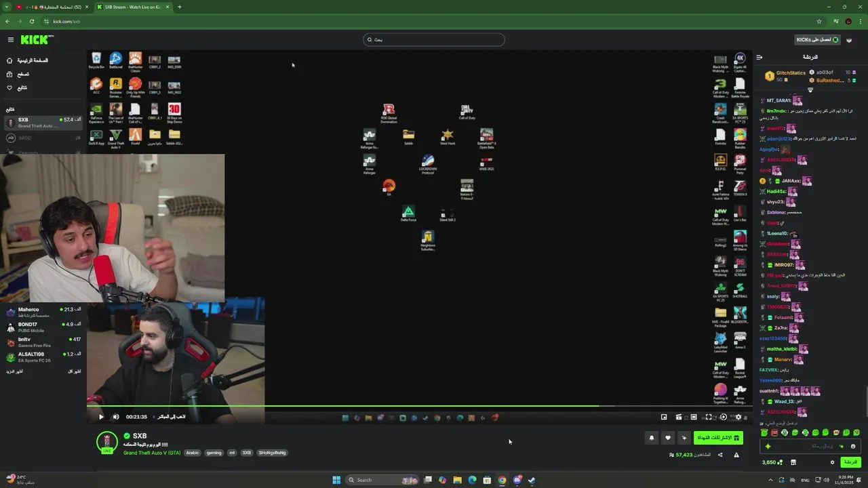Select the angry red quick emote
Image resolution: width=868 pixels, height=488 pixels.
tap(774, 432)
